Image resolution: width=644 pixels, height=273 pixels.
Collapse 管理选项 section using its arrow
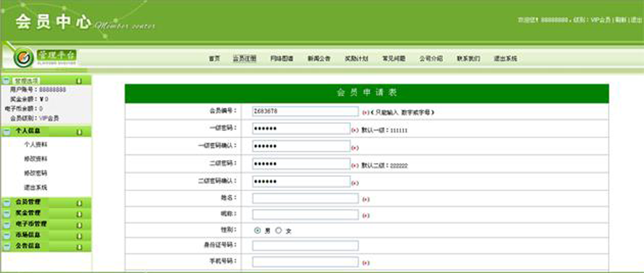pos(79,81)
